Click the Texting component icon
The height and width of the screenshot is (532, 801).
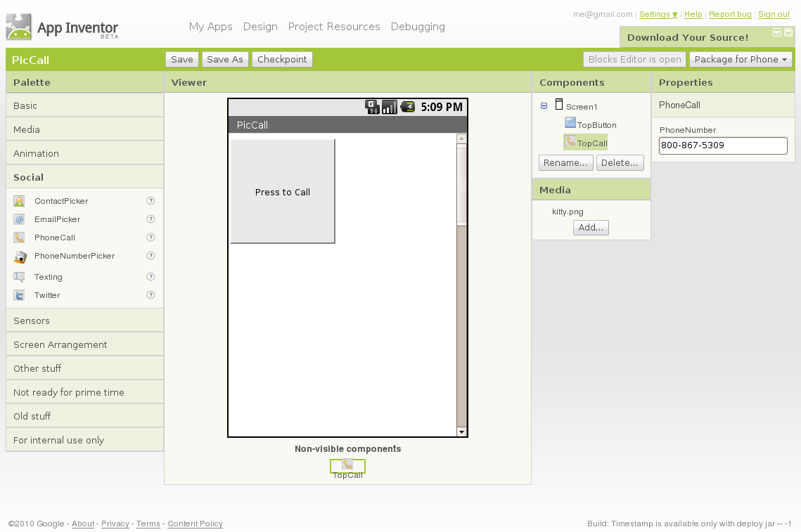click(x=19, y=277)
